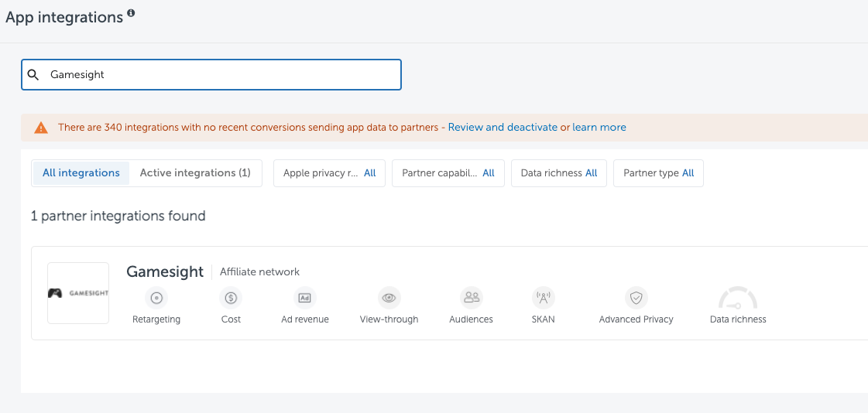The image size is (868, 413).
Task: Click the Advanced Privacy shield icon
Action: [x=636, y=298]
